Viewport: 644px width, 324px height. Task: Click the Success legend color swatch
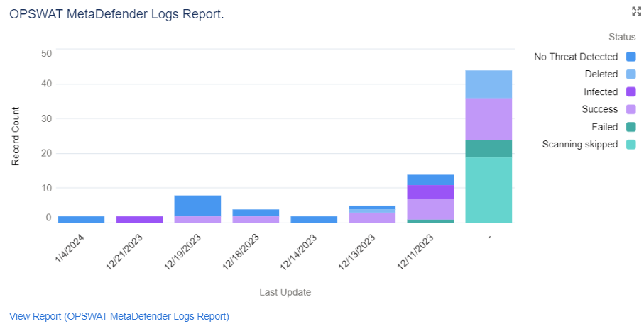click(x=631, y=109)
